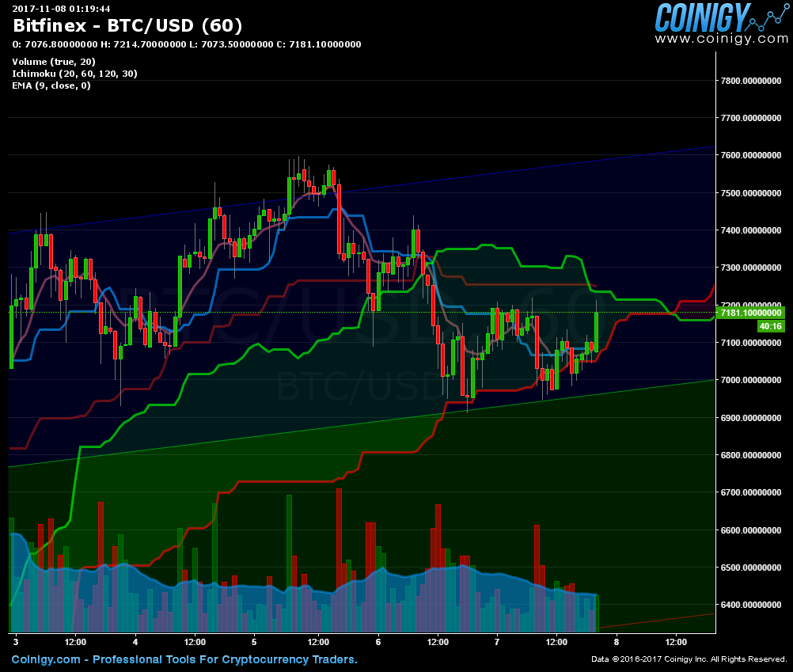Click the current price tag 7181.10000000

pos(750,313)
